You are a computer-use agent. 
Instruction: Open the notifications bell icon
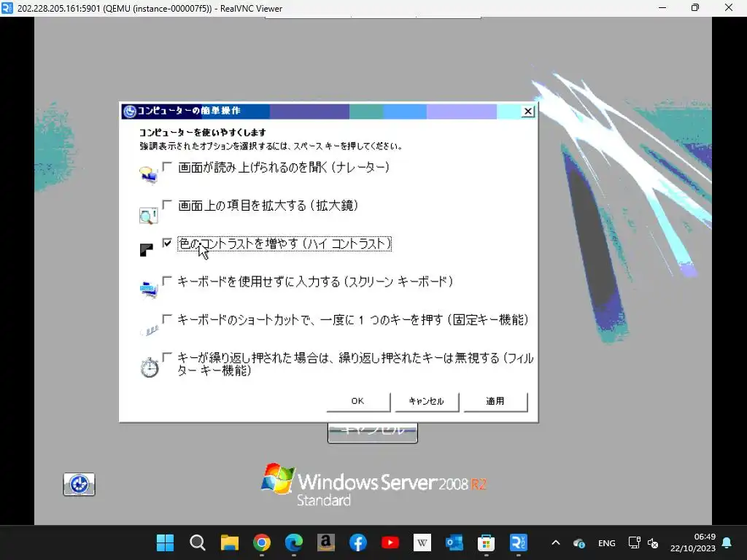[x=727, y=542]
